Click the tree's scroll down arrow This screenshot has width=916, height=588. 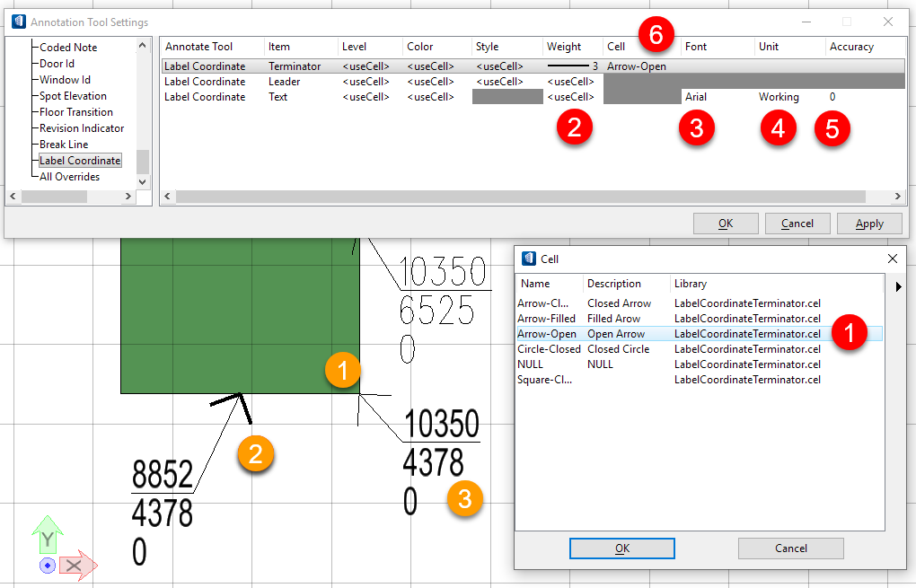click(x=143, y=181)
